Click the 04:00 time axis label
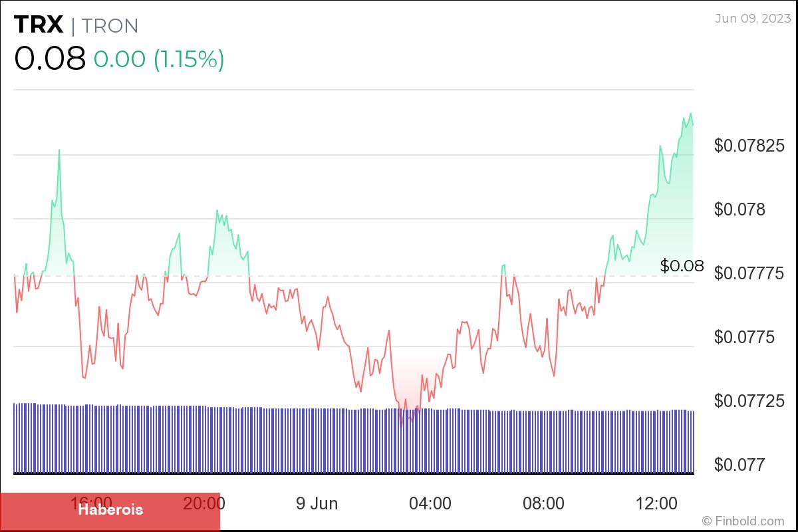The height and width of the screenshot is (532, 798). point(430,503)
